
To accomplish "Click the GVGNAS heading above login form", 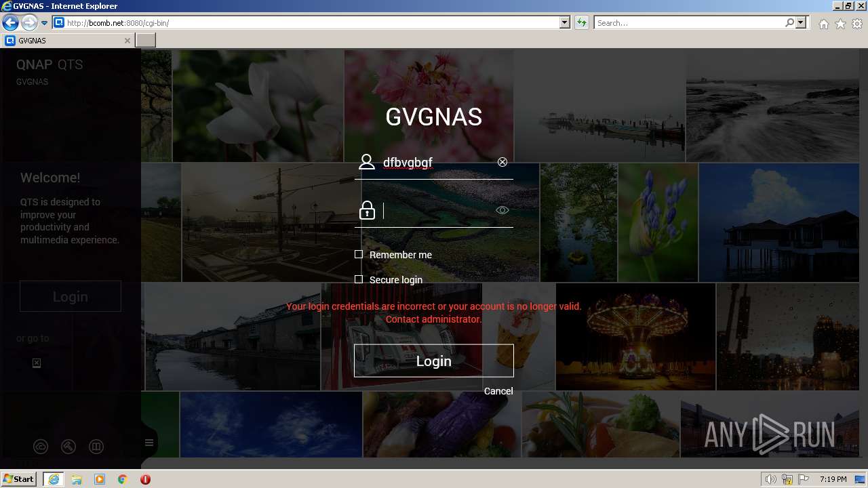I will [x=434, y=117].
